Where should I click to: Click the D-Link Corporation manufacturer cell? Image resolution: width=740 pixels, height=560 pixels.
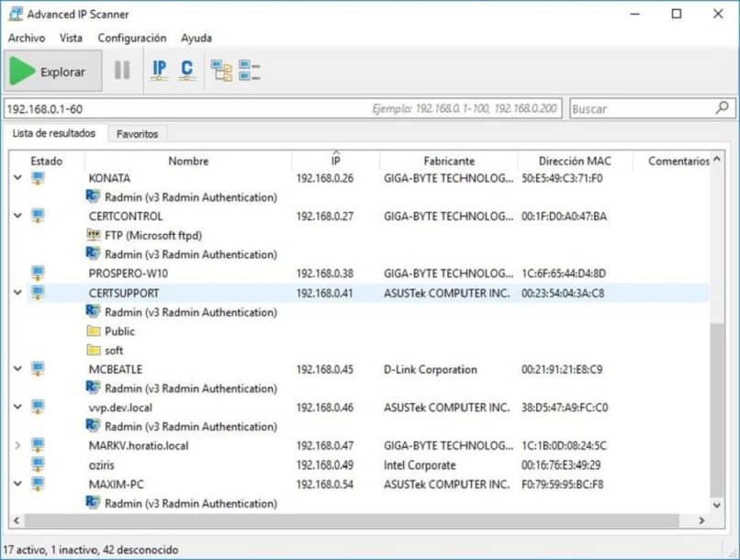pyautogui.click(x=431, y=369)
